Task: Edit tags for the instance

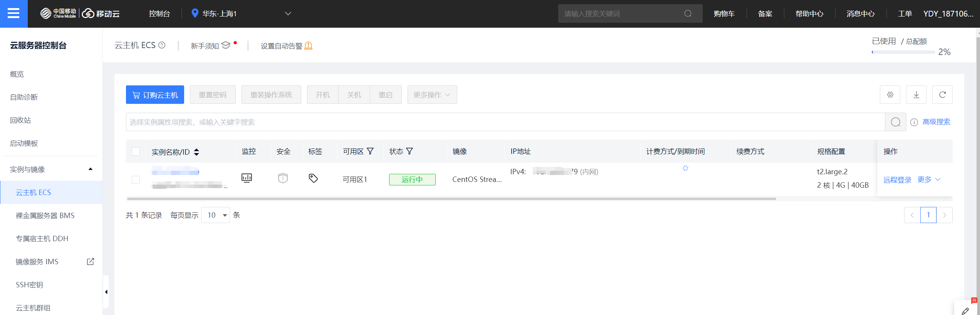Action: coord(313,178)
